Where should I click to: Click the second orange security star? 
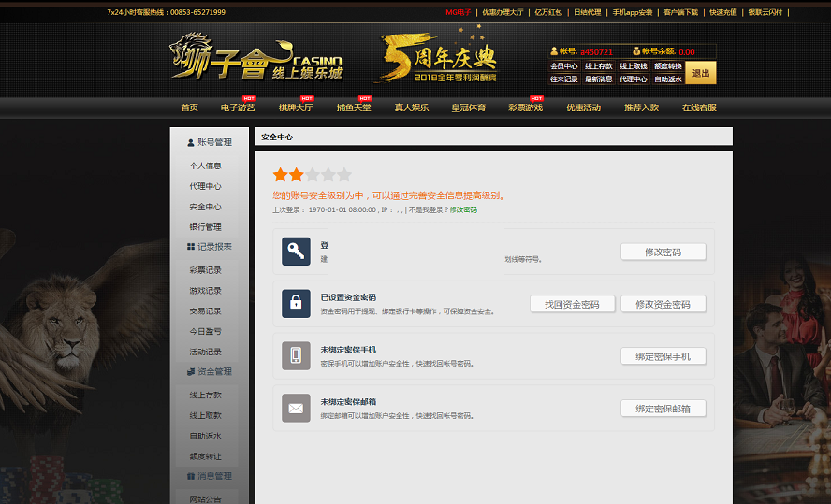tap(296, 175)
